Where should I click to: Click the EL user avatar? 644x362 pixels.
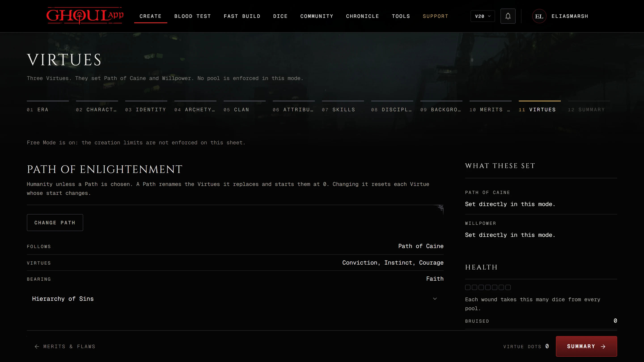(x=539, y=16)
